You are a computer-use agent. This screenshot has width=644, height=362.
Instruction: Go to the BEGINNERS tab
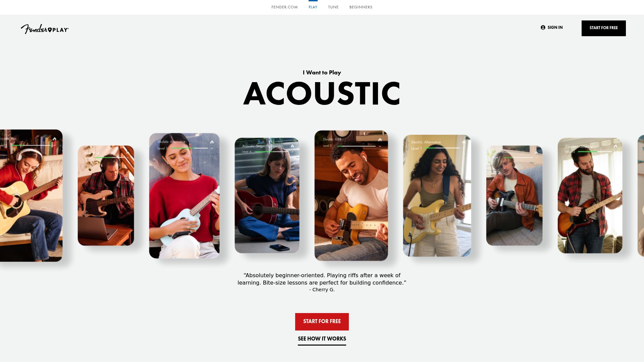[x=361, y=7]
